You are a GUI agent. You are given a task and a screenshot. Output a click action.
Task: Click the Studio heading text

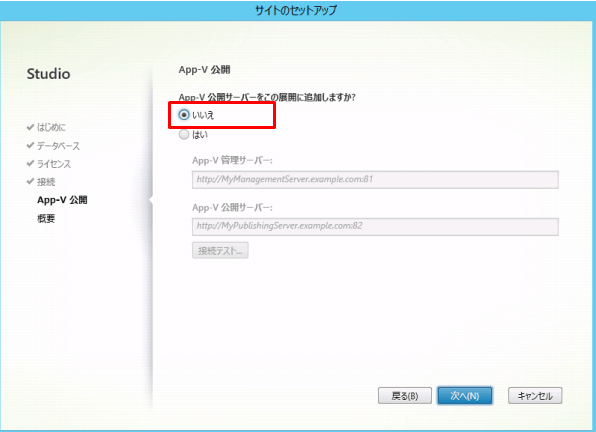pos(48,74)
